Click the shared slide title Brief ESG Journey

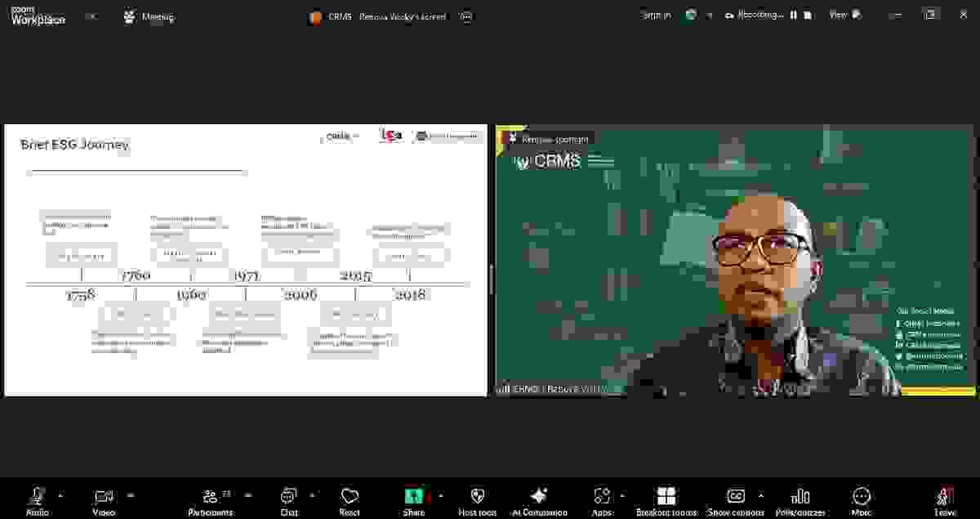[74, 145]
